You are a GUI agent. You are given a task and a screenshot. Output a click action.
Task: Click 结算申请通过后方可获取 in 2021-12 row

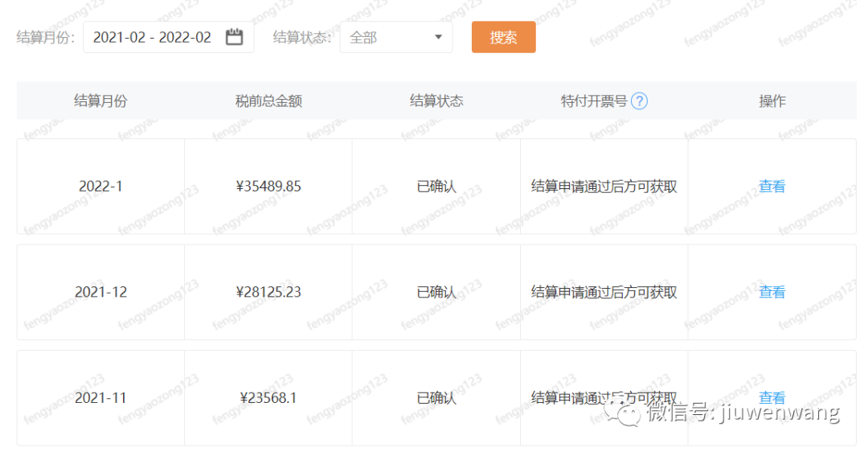tap(604, 292)
